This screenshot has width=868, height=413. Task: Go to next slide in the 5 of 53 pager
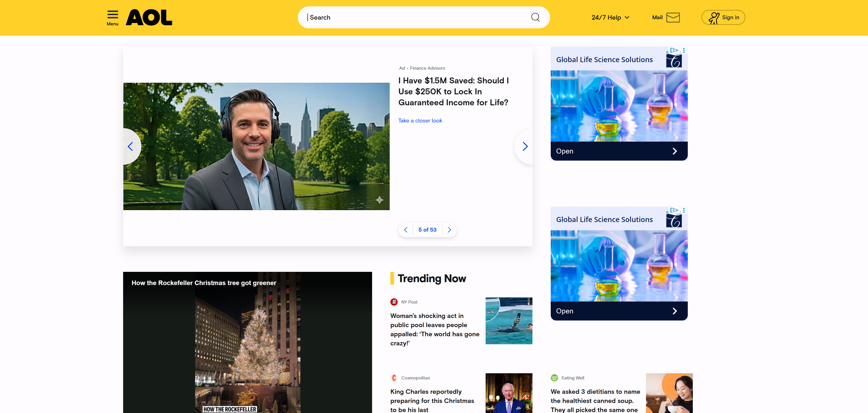tap(449, 230)
